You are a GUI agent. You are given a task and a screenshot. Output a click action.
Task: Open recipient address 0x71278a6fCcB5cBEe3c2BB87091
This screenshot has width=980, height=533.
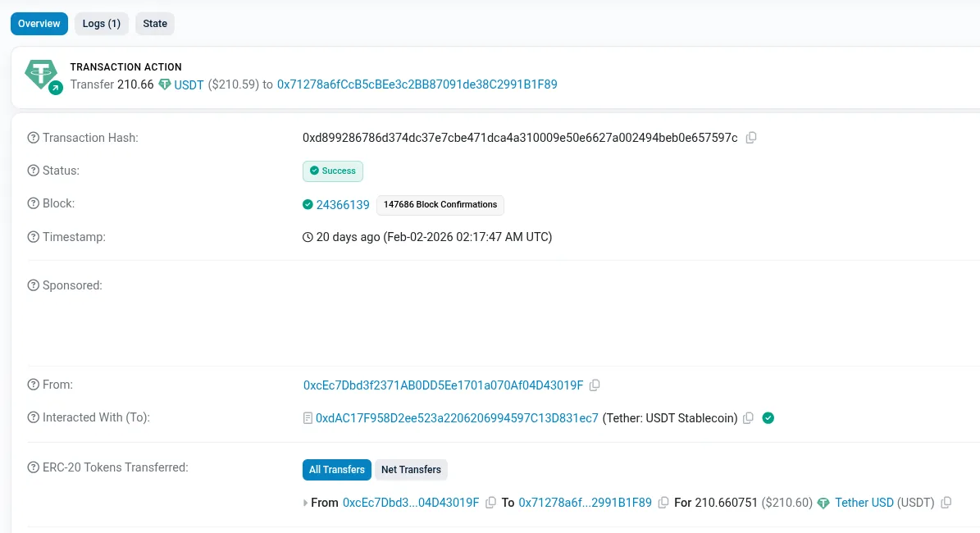[x=416, y=84]
